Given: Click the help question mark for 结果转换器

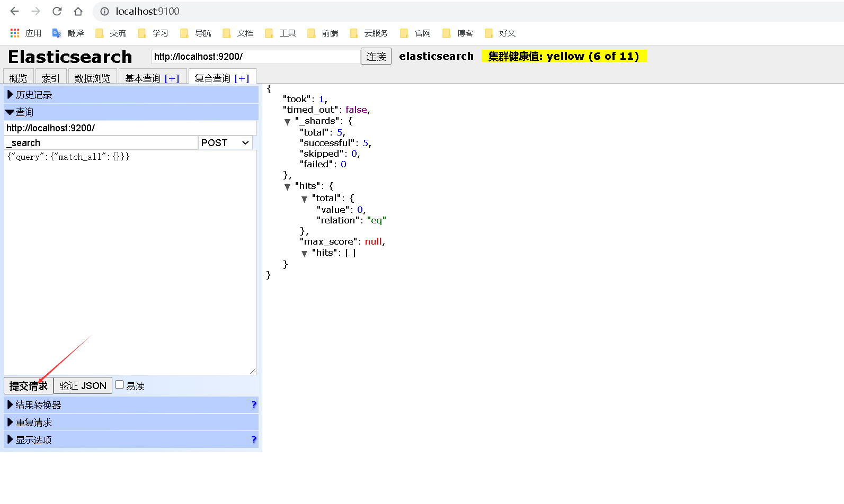Looking at the screenshot, I should pyautogui.click(x=254, y=404).
